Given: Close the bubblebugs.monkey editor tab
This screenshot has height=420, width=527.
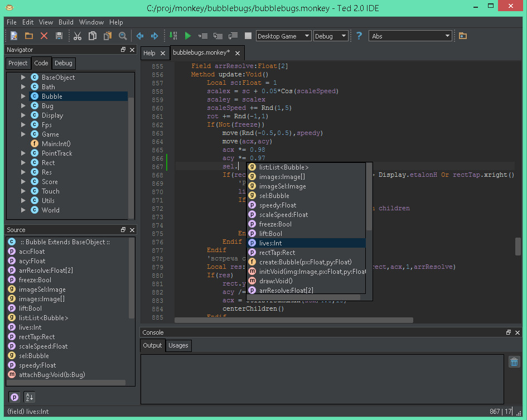Looking at the screenshot, I should (237, 53).
